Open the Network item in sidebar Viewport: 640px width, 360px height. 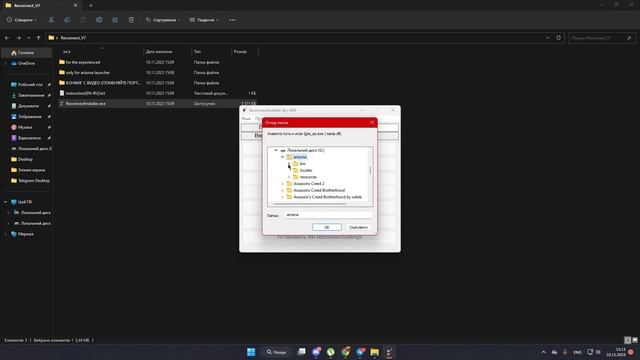click(x=26, y=234)
